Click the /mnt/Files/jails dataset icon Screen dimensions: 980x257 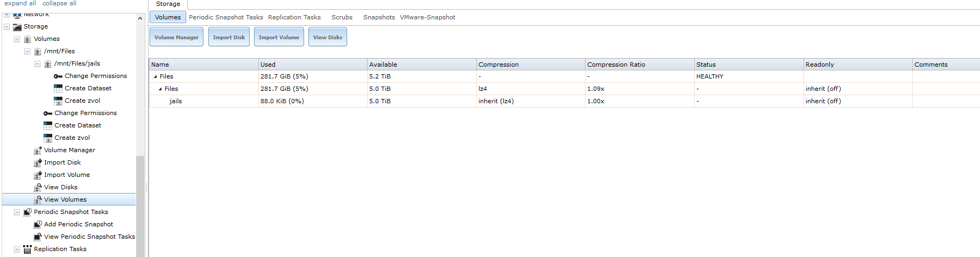[x=48, y=63]
